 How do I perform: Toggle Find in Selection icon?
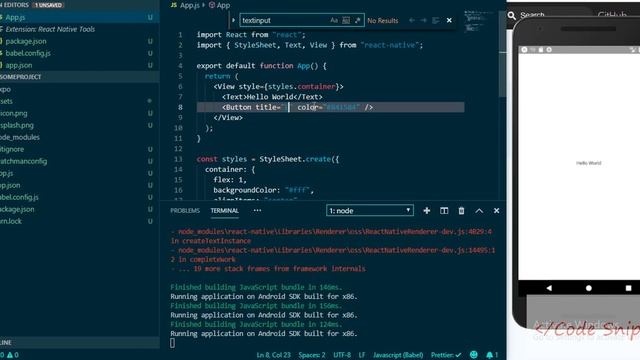pos(436,20)
